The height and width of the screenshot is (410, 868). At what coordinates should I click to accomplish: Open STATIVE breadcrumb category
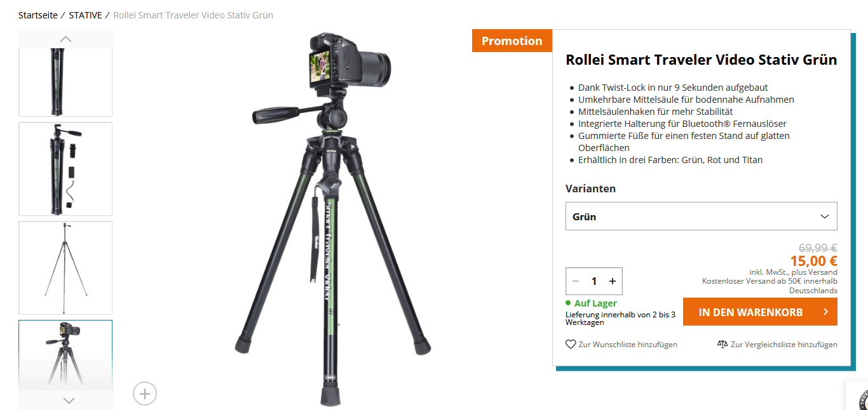click(85, 15)
